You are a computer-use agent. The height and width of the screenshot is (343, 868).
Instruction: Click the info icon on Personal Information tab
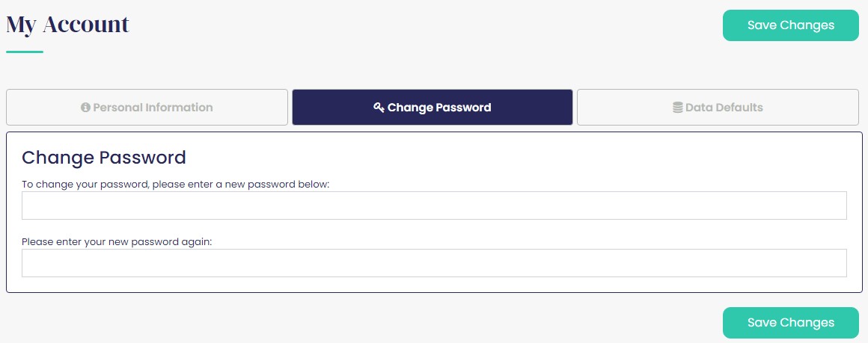coord(85,108)
